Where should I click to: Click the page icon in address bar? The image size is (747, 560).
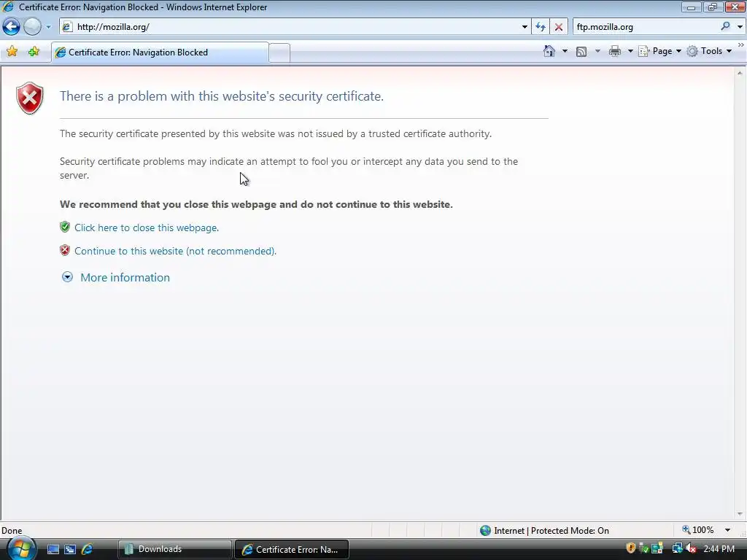[67, 27]
